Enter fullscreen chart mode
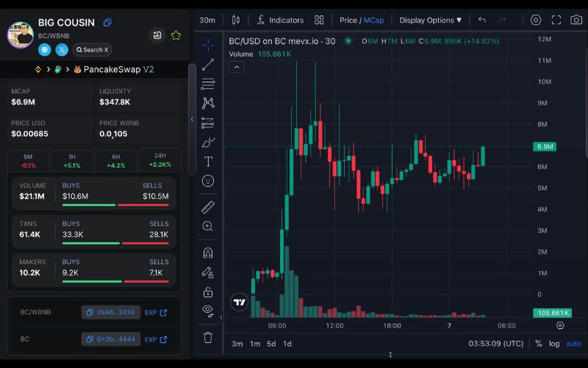588x368 pixels. [556, 20]
